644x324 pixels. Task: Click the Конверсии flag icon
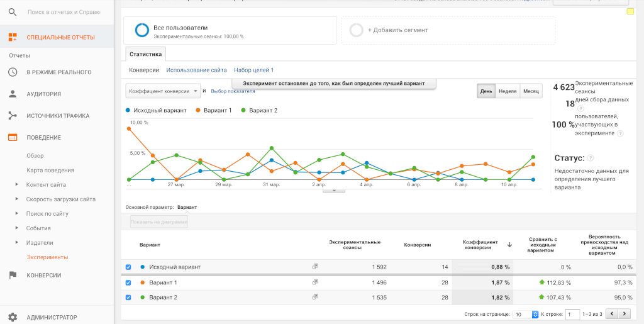click(13, 275)
